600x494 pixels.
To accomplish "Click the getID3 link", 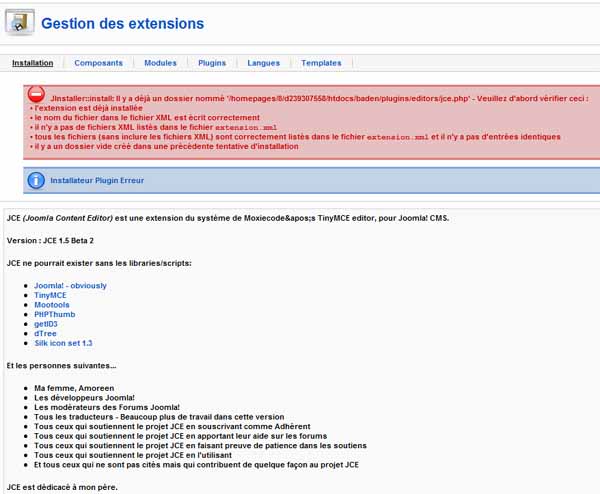I will pyautogui.click(x=46, y=324).
